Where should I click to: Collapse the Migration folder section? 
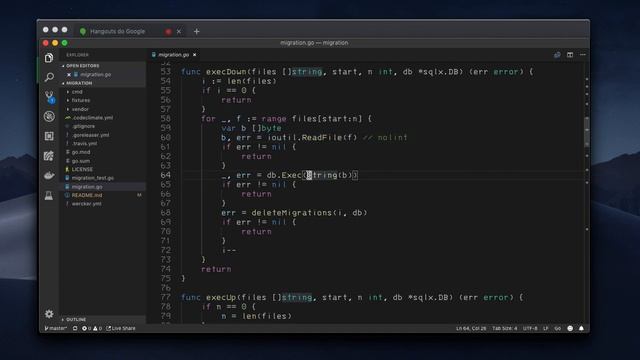point(102,83)
